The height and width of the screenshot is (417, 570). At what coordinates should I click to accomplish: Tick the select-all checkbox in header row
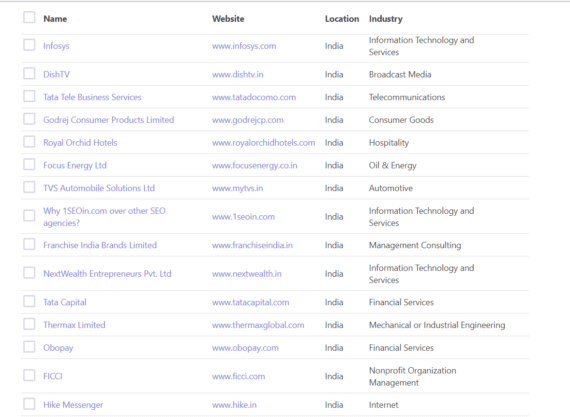click(29, 17)
